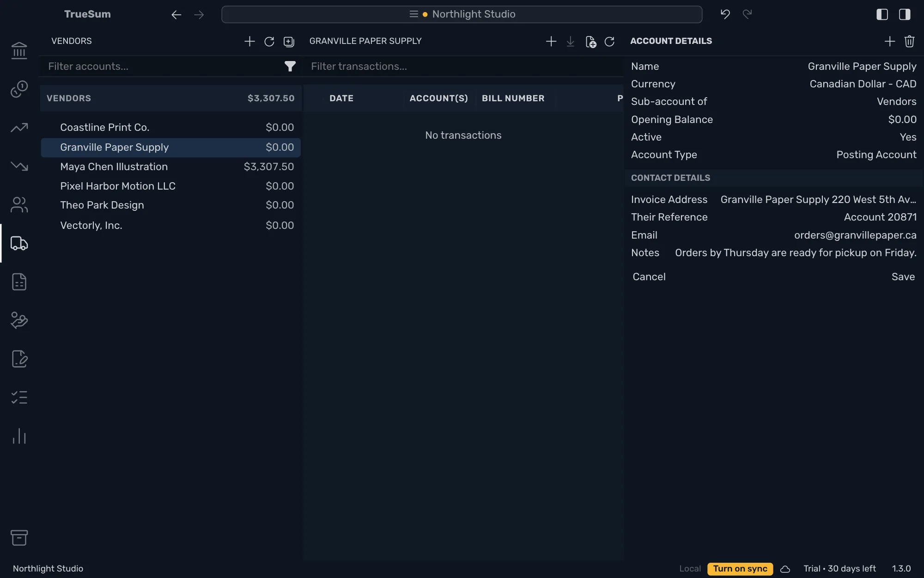
Task: Click the add-group icon in Vendors header
Action: click(289, 42)
